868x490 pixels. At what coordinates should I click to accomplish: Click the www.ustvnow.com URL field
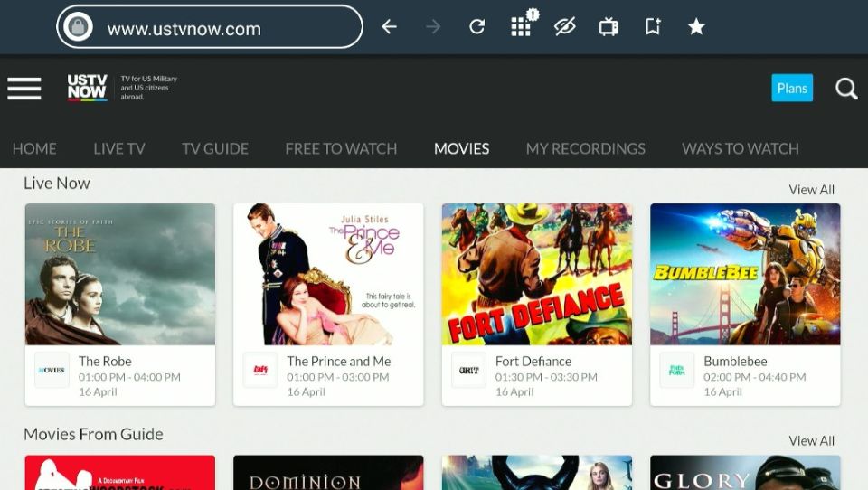[x=209, y=26]
